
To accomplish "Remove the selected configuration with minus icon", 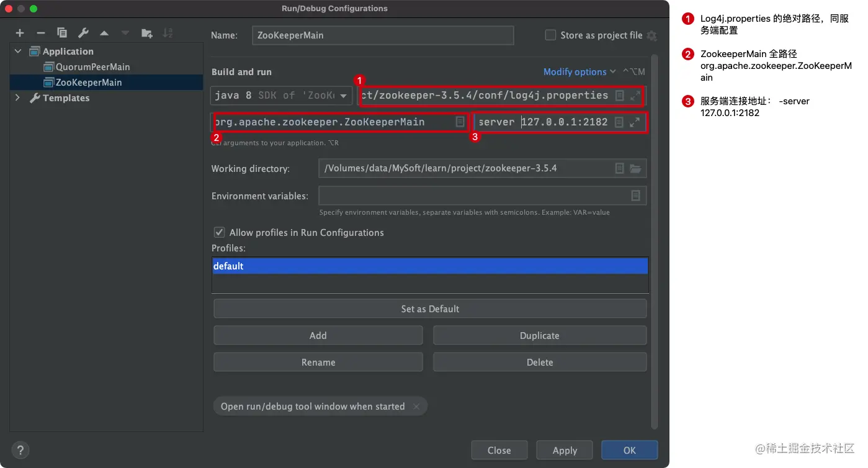I will [x=41, y=33].
